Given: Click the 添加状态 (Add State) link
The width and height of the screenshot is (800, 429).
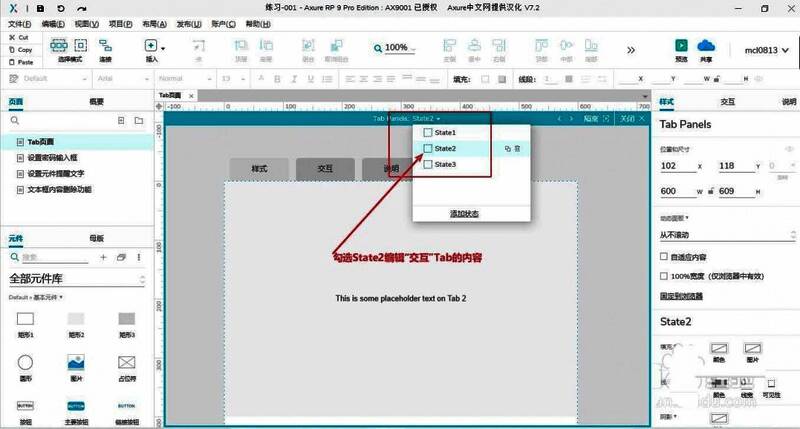Looking at the screenshot, I should (x=465, y=214).
